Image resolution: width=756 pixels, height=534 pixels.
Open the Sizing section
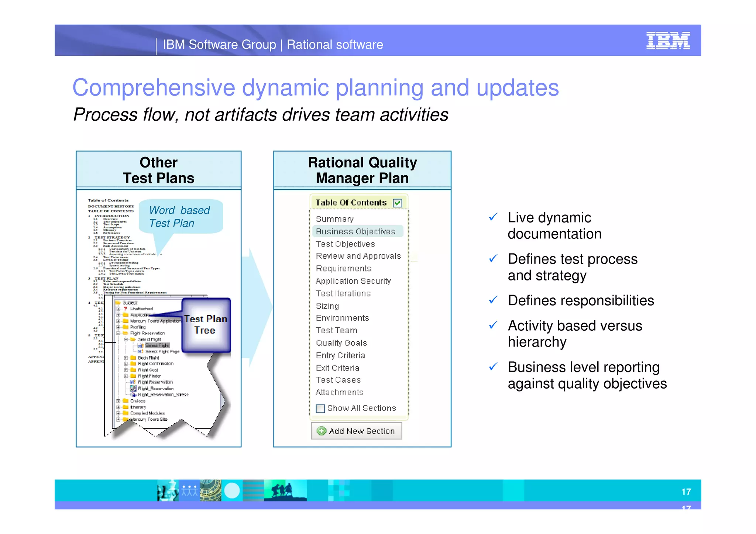327,306
